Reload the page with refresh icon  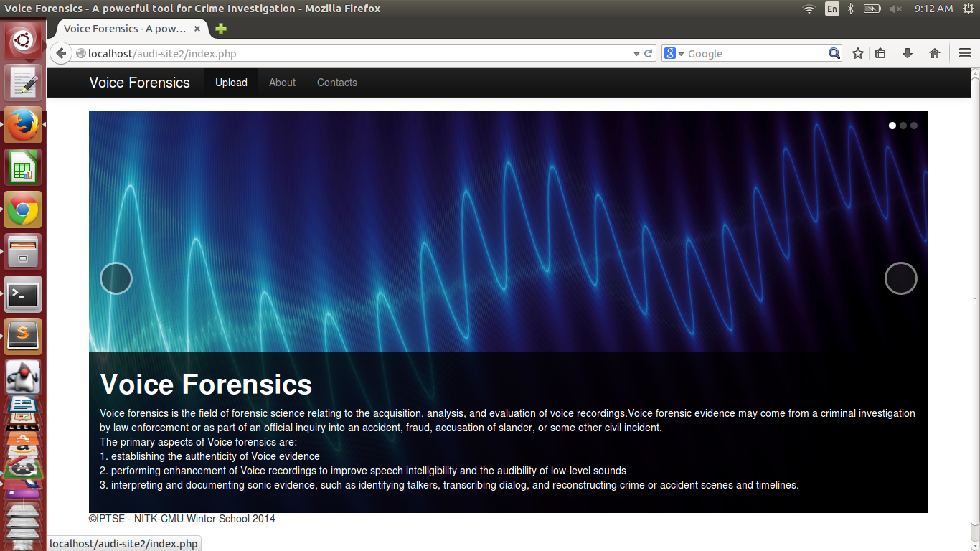(x=649, y=54)
